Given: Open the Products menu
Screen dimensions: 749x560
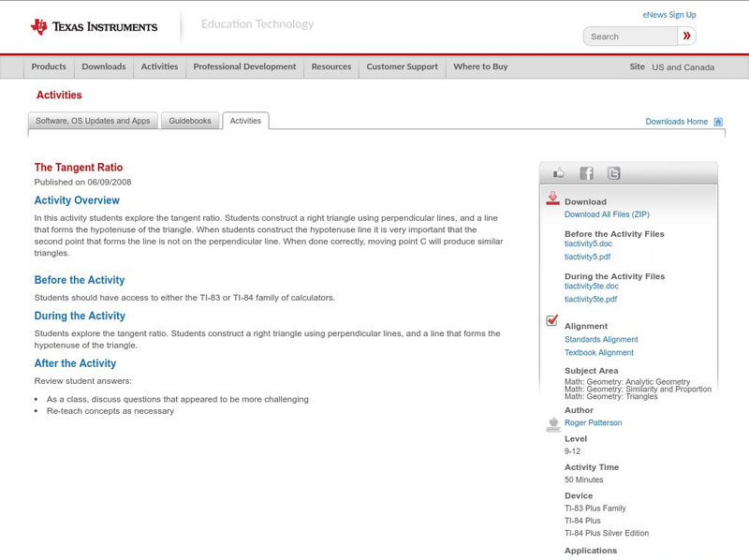Looking at the screenshot, I should coord(49,66).
